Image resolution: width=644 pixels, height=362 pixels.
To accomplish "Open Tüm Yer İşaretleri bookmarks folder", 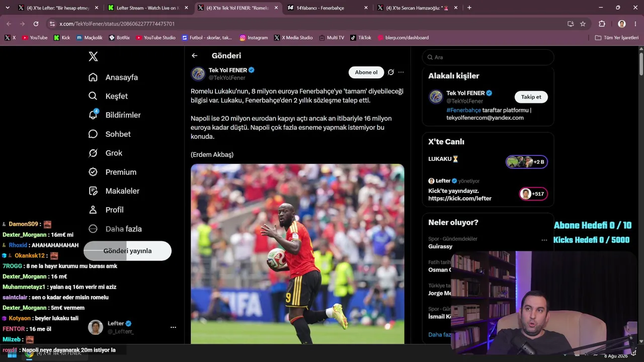I will pos(617,38).
